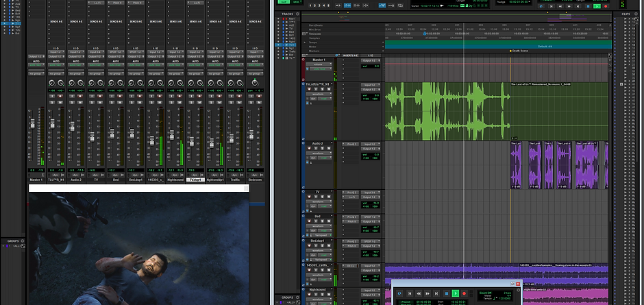Solo the TLU track in edit window
The image size is (644, 305).
(323, 89)
